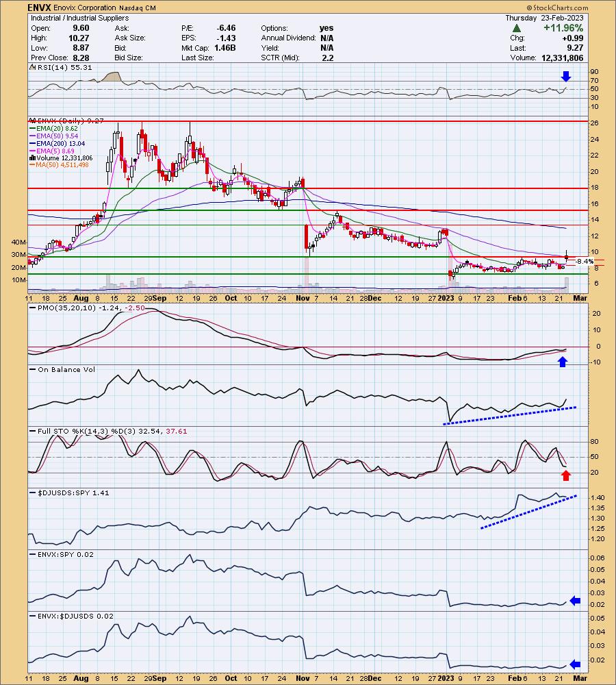Click the -8.4% price annotation label
Screen dimensions: 616x685
coord(585,261)
